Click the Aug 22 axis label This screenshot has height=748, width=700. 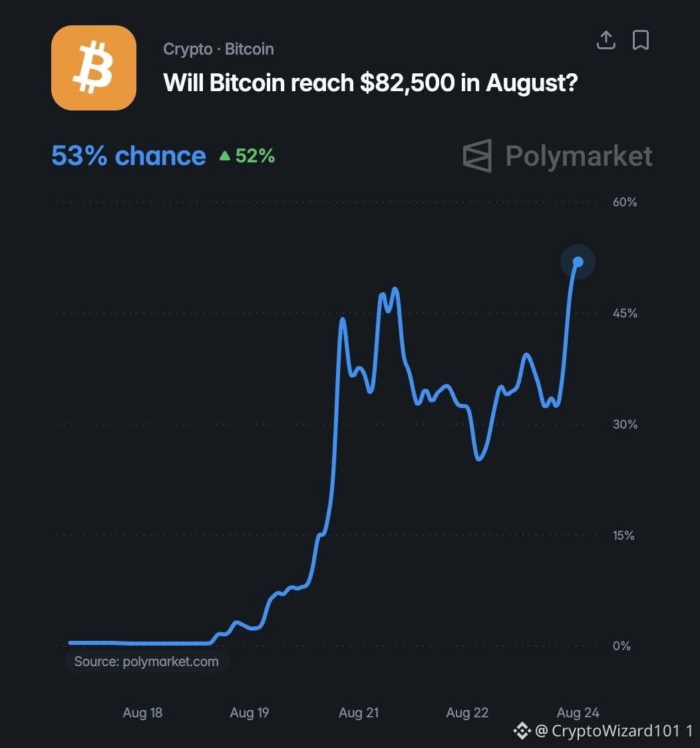(x=467, y=713)
